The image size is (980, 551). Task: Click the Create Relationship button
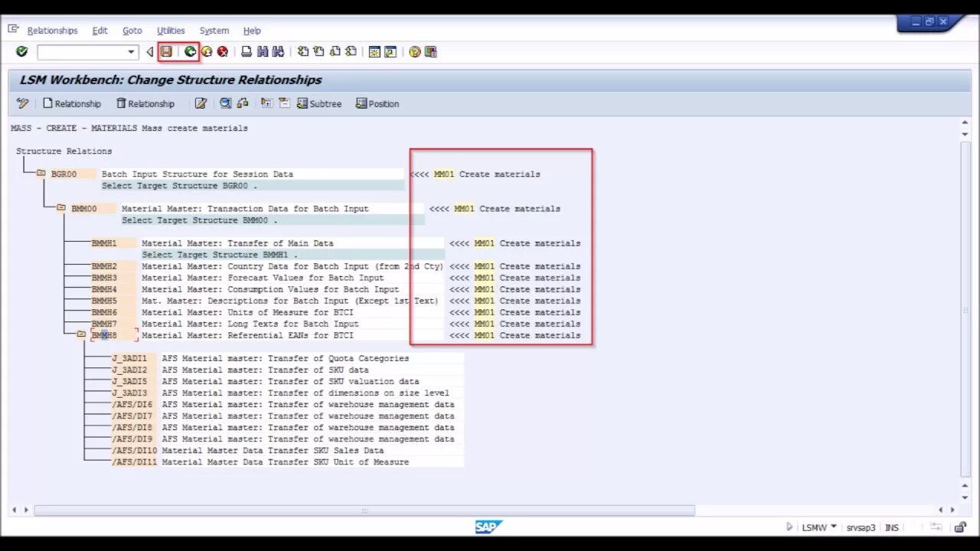click(71, 103)
